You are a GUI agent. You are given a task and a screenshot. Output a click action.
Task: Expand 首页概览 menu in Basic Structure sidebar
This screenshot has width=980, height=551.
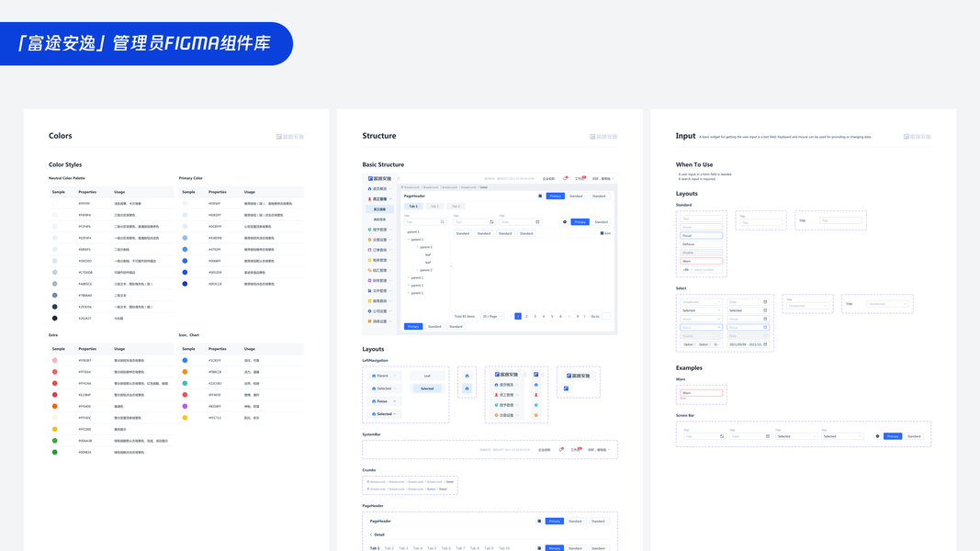pyautogui.click(x=380, y=188)
